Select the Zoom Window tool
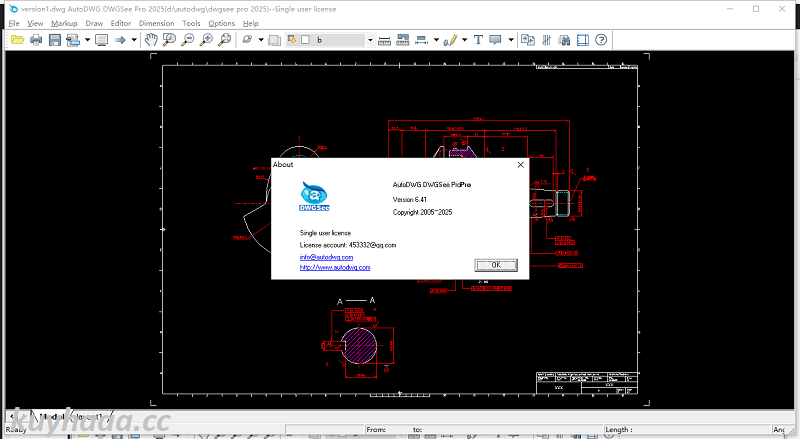The width and height of the screenshot is (800, 439). [x=169, y=40]
